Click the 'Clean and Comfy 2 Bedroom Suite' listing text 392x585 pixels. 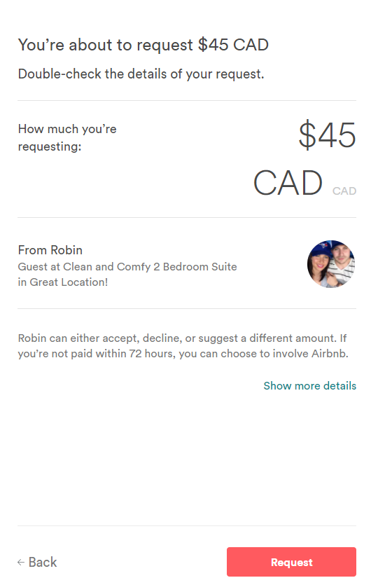click(x=150, y=267)
